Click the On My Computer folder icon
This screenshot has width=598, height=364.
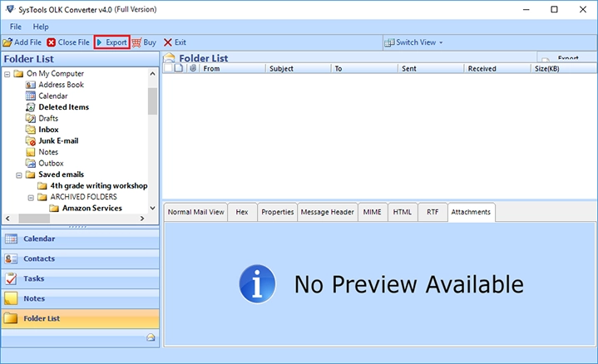(x=18, y=74)
